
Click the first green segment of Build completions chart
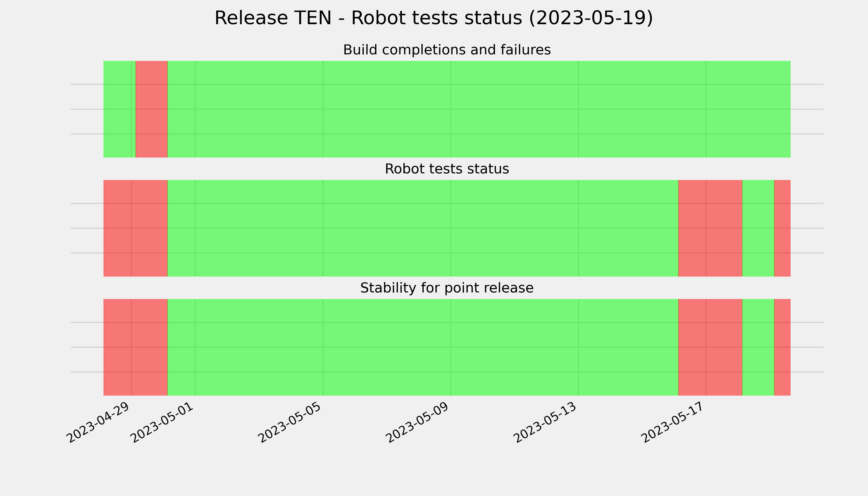[120, 109]
